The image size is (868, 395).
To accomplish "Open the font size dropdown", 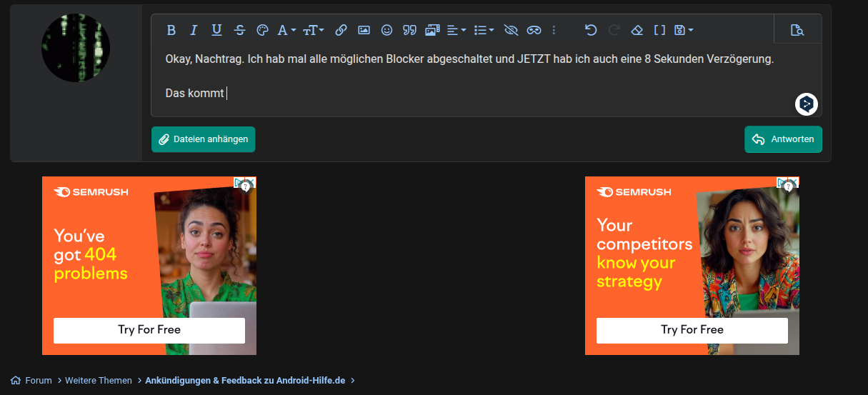I will [x=314, y=30].
